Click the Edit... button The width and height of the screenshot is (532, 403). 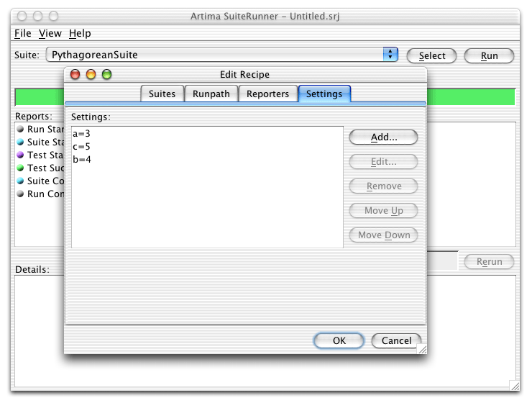point(383,162)
